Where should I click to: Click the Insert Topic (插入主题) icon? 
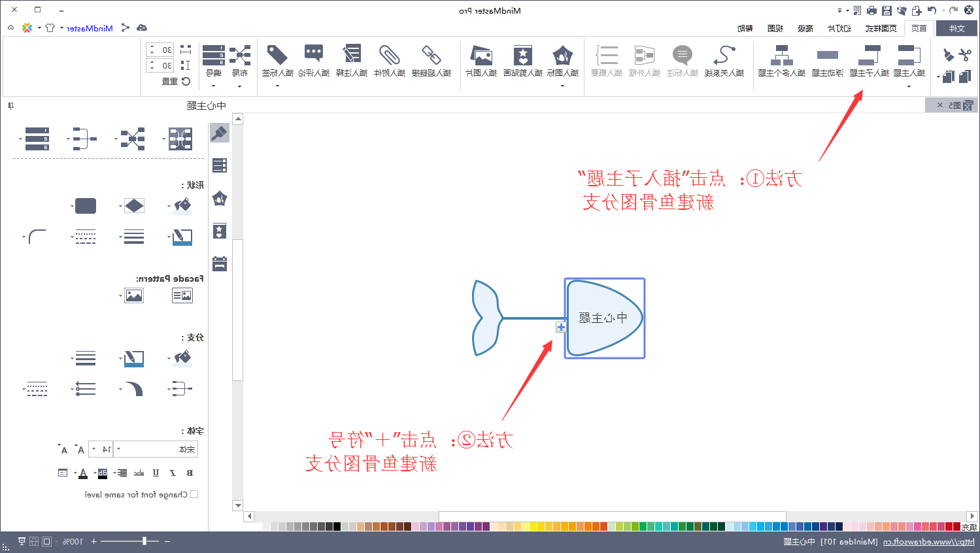(909, 56)
